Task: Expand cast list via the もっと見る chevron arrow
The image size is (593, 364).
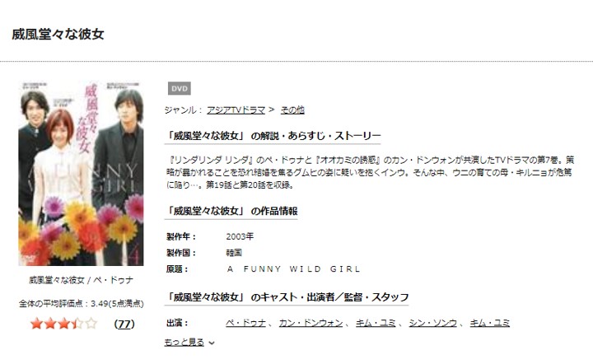Action: 212,343
